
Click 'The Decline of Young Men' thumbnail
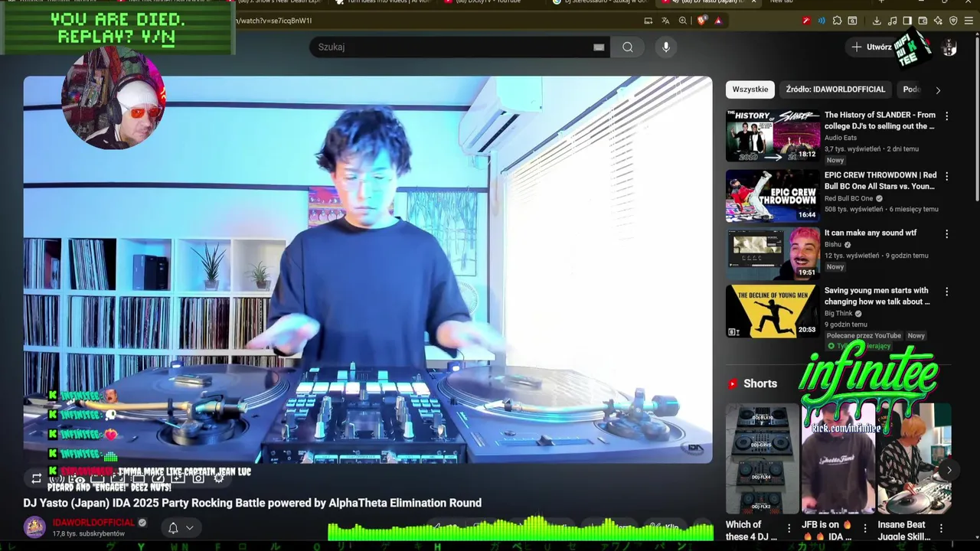pyautogui.click(x=773, y=311)
